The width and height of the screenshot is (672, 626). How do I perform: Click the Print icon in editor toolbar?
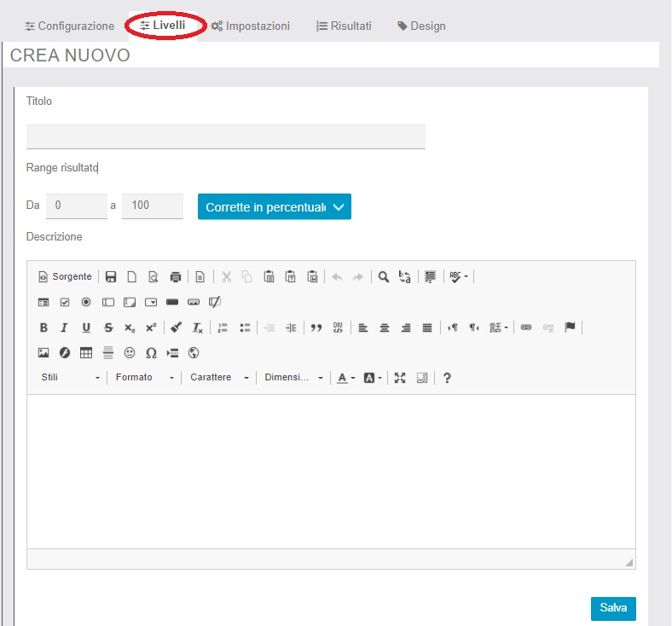(176, 276)
